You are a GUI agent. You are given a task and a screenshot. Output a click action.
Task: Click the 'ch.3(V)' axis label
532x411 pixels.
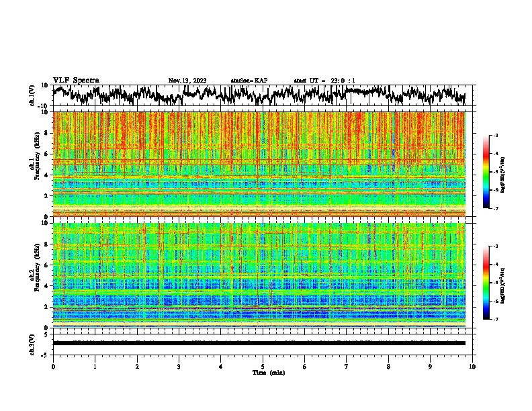click(32, 345)
